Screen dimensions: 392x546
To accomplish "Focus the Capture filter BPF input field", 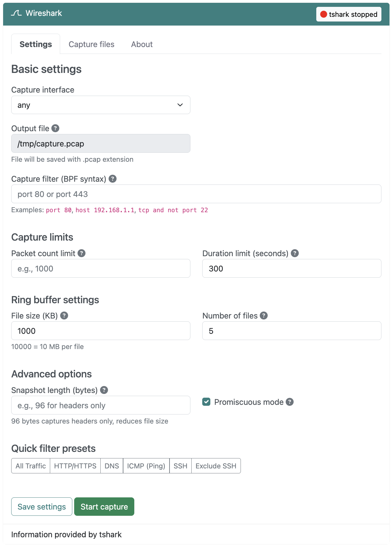I will click(196, 194).
